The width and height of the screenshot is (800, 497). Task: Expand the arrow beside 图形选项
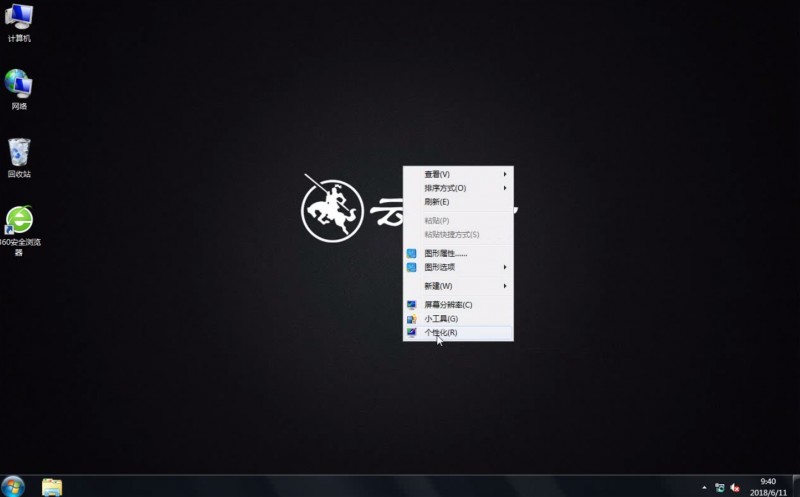coord(505,267)
